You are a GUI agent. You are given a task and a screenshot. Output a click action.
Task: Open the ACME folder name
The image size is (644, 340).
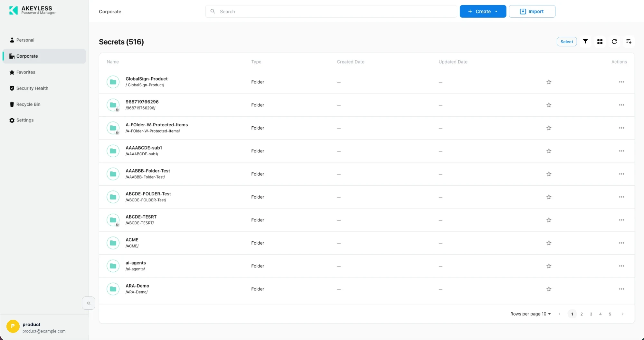coord(132,240)
